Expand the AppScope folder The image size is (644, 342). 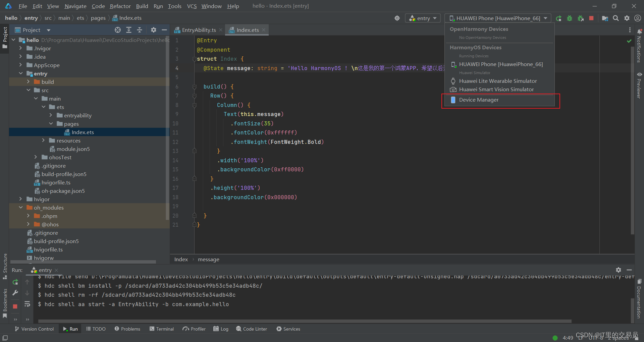[x=20, y=65]
